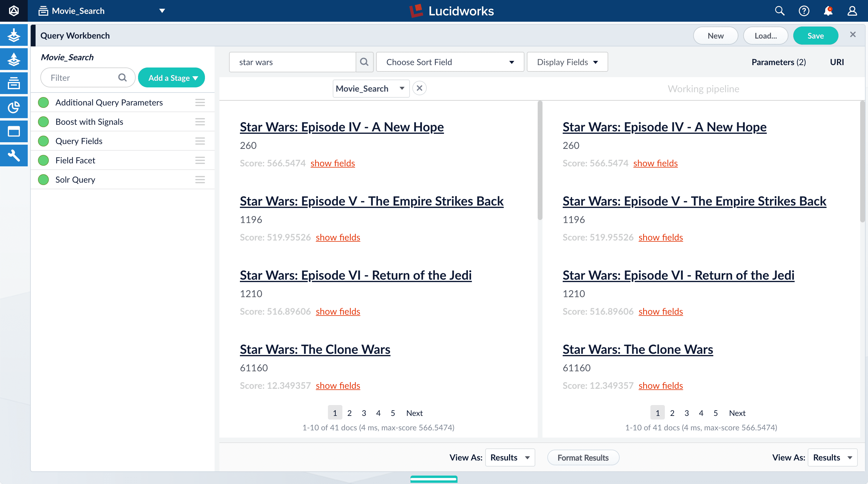Switch to the URI tab

[x=837, y=62]
